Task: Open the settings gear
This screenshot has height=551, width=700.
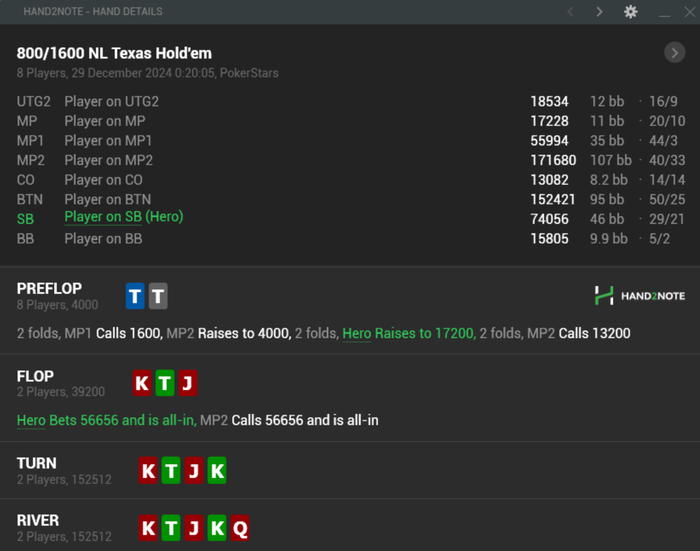Action: pyautogui.click(x=630, y=12)
